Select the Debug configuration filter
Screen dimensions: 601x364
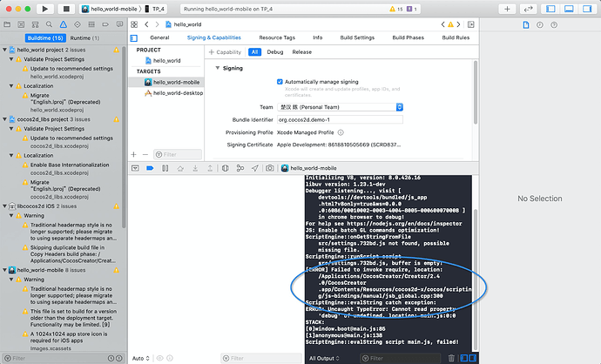coord(275,52)
